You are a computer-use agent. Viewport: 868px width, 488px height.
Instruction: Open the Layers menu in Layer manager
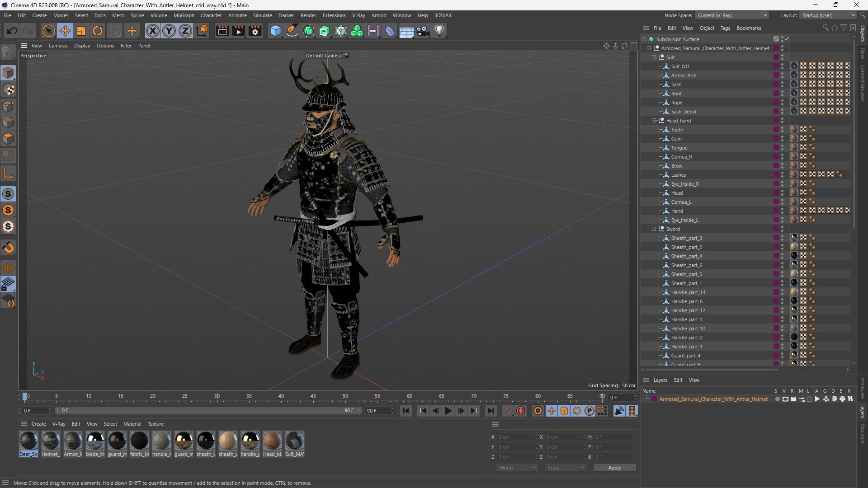click(x=660, y=380)
